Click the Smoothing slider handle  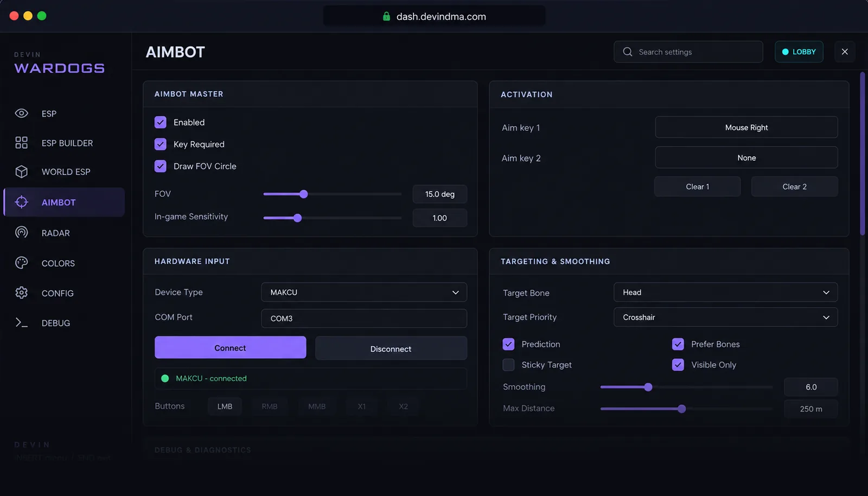coord(648,387)
